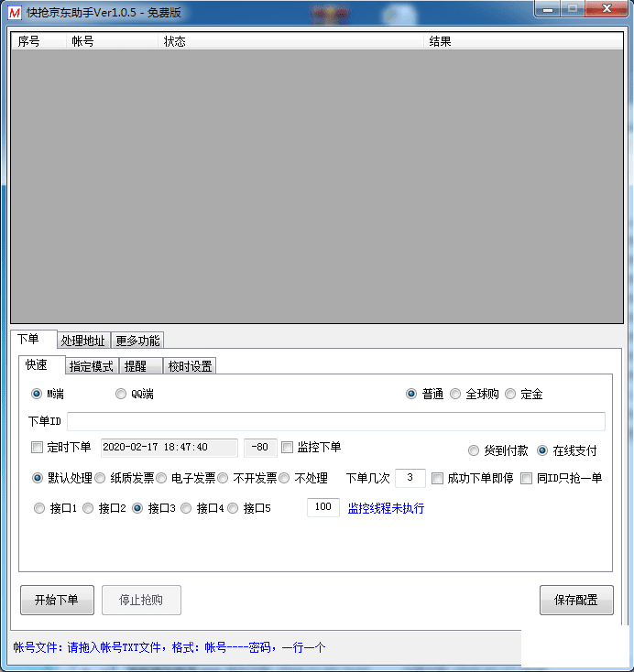Switch to the 下单 tab

pos(34,339)
